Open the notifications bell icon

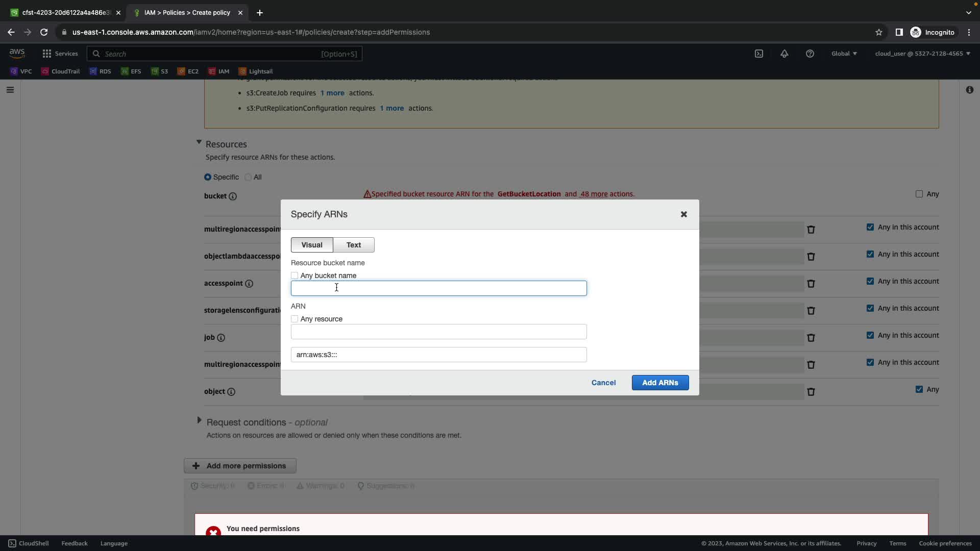[x=785, y=54]
